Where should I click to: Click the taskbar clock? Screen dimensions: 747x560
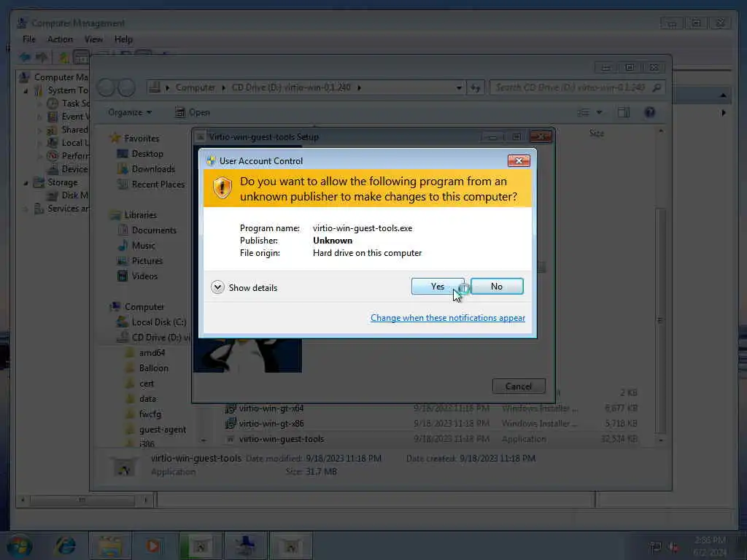tap(710, 545)
